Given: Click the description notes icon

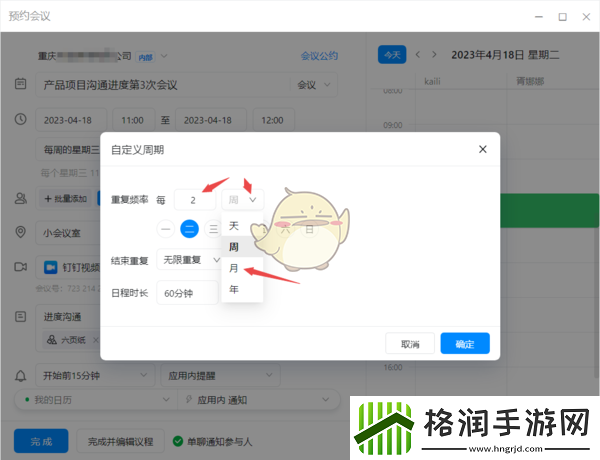Looking at the screenshot, I should click(21, 316).
